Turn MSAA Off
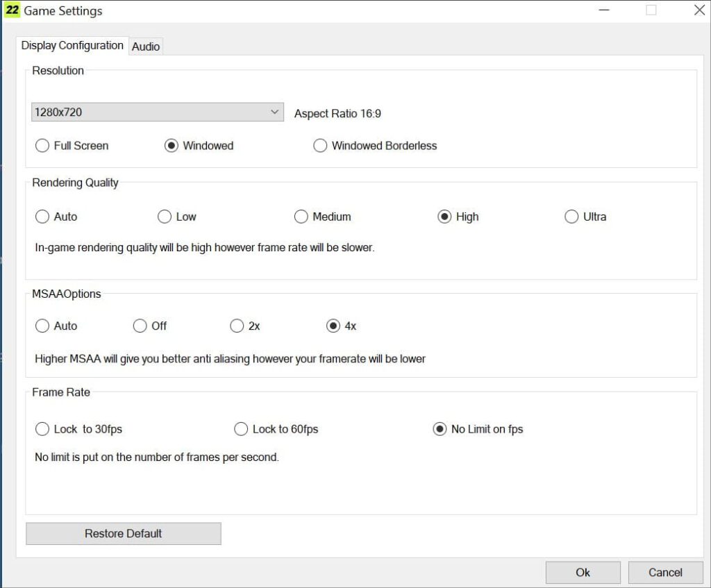 coord(140,326)
